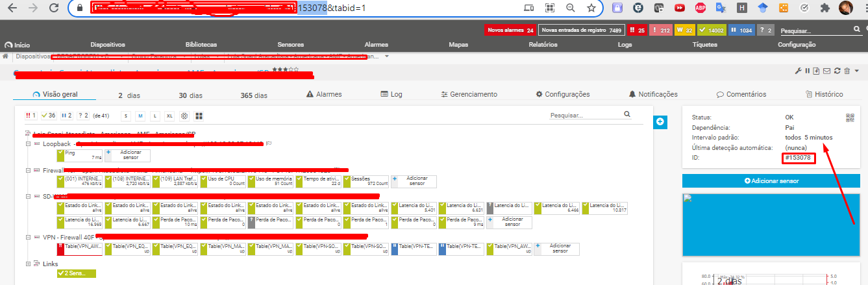Open the Logs menu

[x=625, y=45]
